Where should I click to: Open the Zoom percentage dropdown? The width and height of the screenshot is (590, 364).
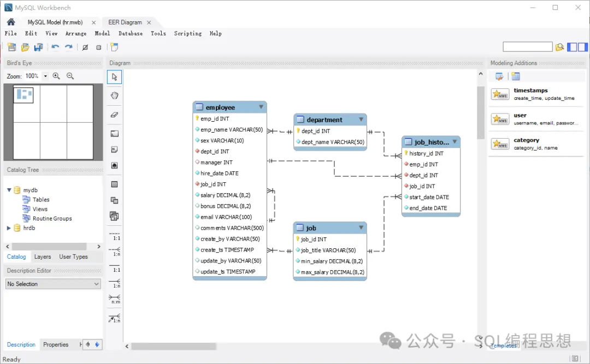(x=45, y=76)
